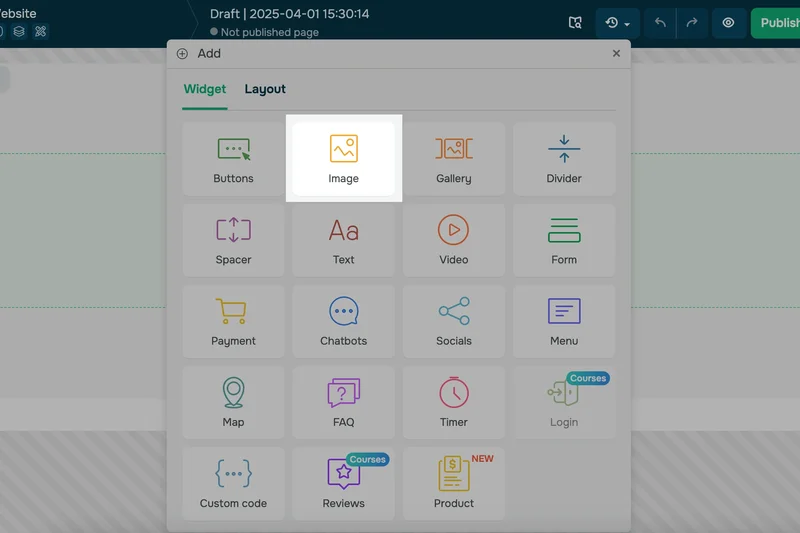Screen dimensions: 800x533
Task: Insert a Custom code widget
Action: click(233, 484)
